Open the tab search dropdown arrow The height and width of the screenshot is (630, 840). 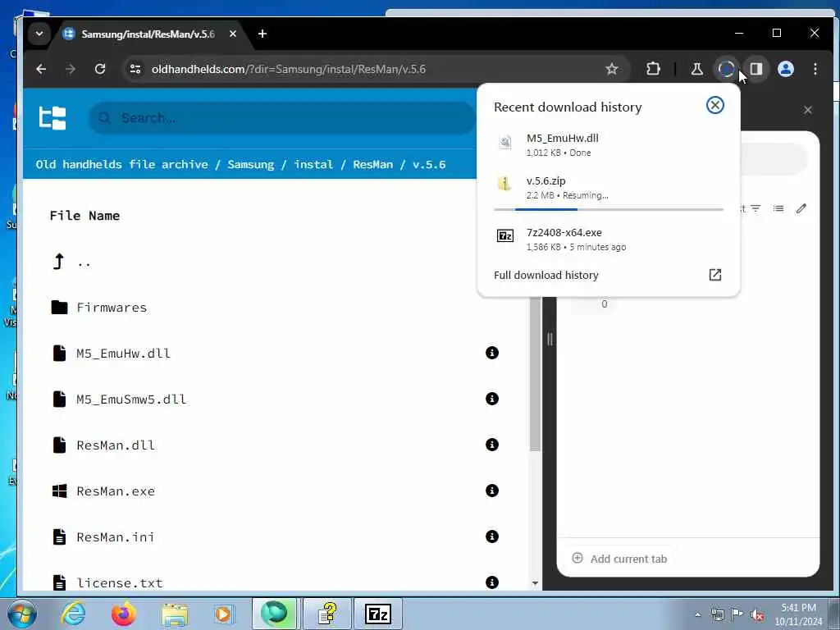(x=39, y=34)
